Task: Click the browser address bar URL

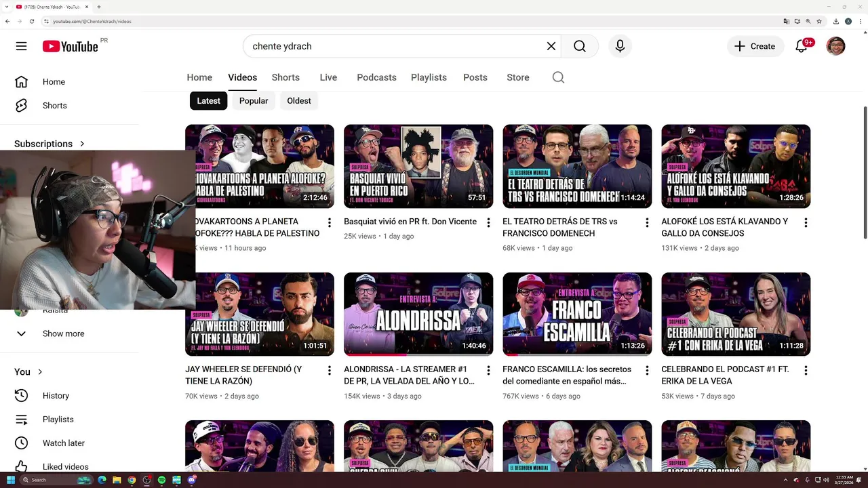Action: coord(92,21)
